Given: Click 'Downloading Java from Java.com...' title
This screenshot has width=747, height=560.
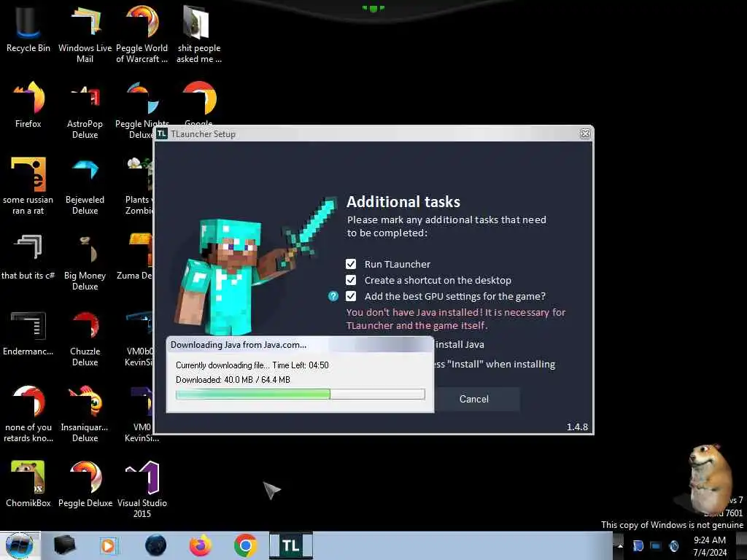Looking at the screenshot, I should (239, 345).
